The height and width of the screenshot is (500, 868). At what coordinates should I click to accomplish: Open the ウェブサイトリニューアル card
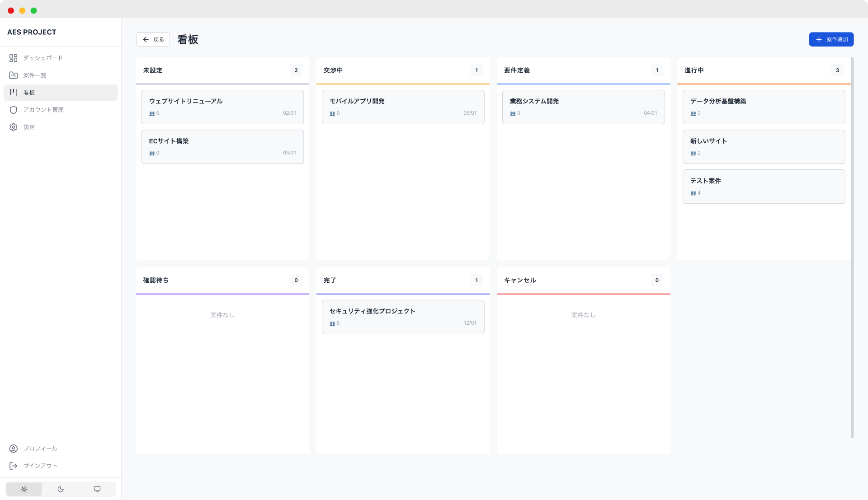tap(222, 107)
